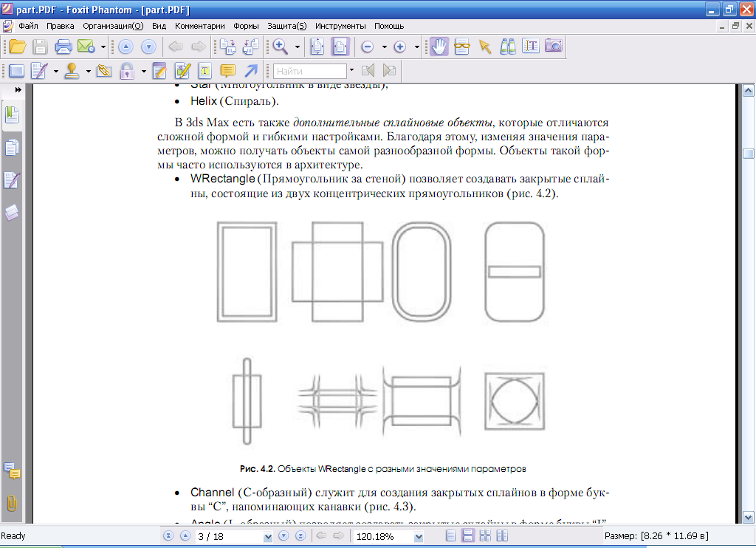Image resolution: width=756 pixels, height=548 pixels.
Task: Jump to last page status bar button
Action: click(300, 536)
